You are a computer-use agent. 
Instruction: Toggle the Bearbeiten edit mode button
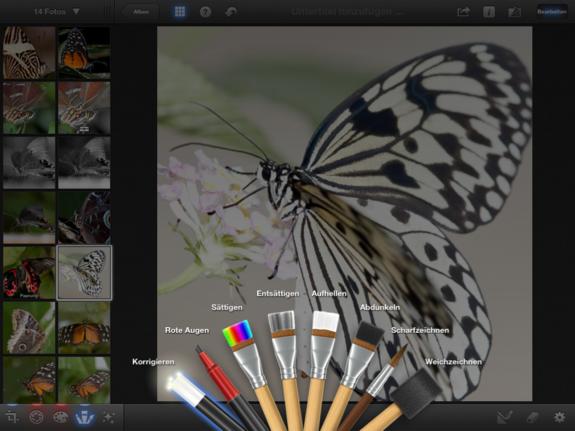(x=552, y=12)
